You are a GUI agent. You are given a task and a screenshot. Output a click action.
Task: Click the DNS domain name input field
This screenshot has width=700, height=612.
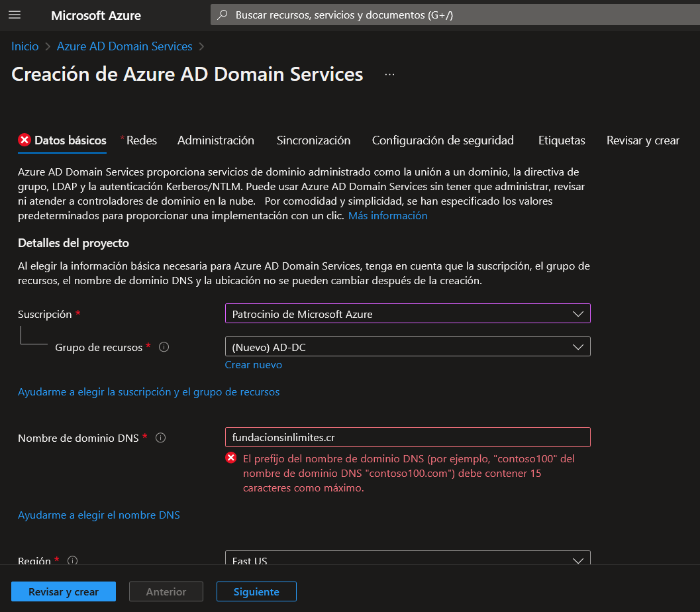coord(407,437)
